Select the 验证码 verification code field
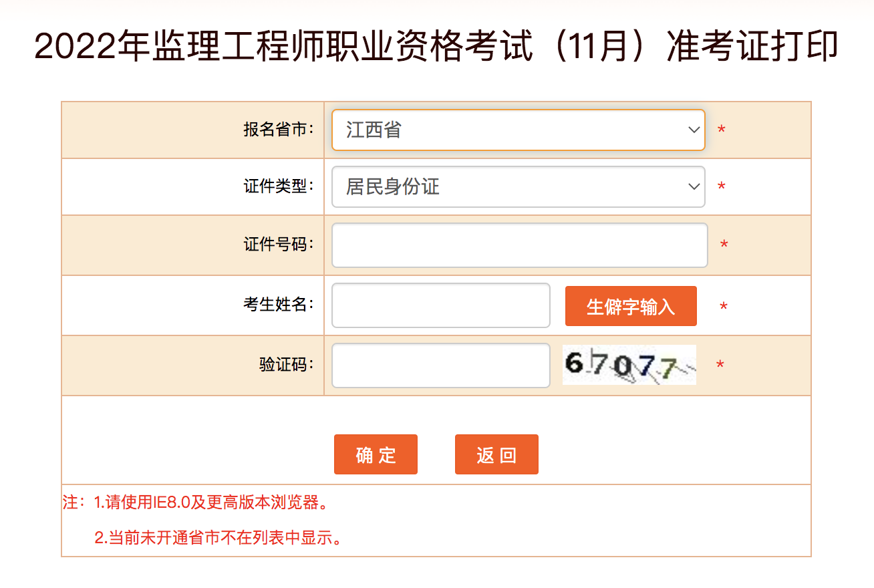This screenshot has height=588, width=874. [x=440, y=365]
